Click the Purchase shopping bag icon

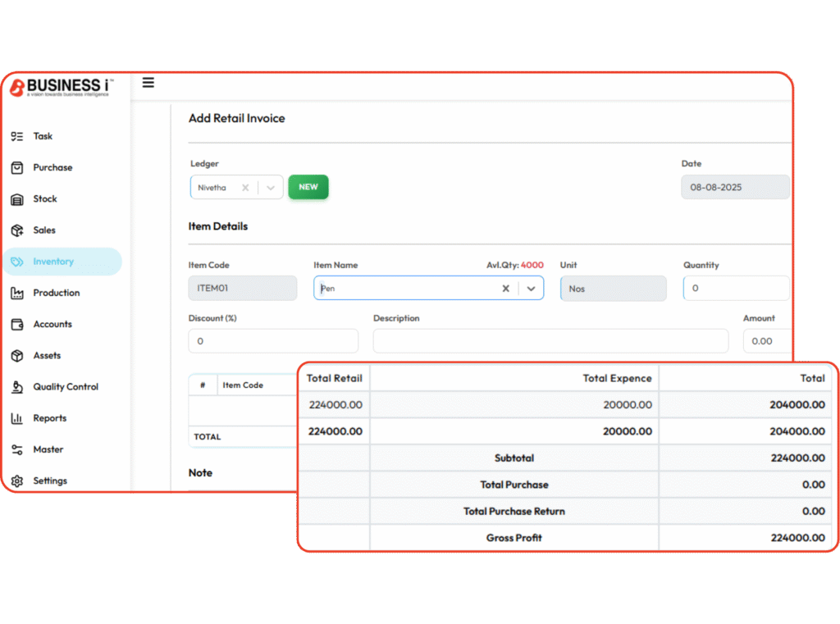pyautogui.click(x=17, y=167)
